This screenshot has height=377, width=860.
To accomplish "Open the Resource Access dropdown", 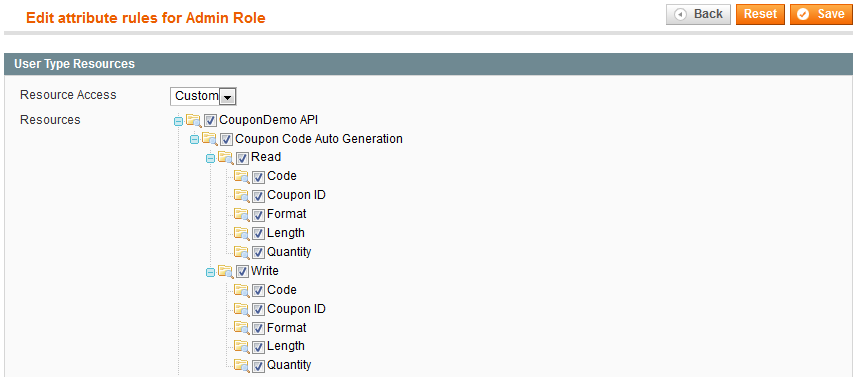I will click(203, 96).
